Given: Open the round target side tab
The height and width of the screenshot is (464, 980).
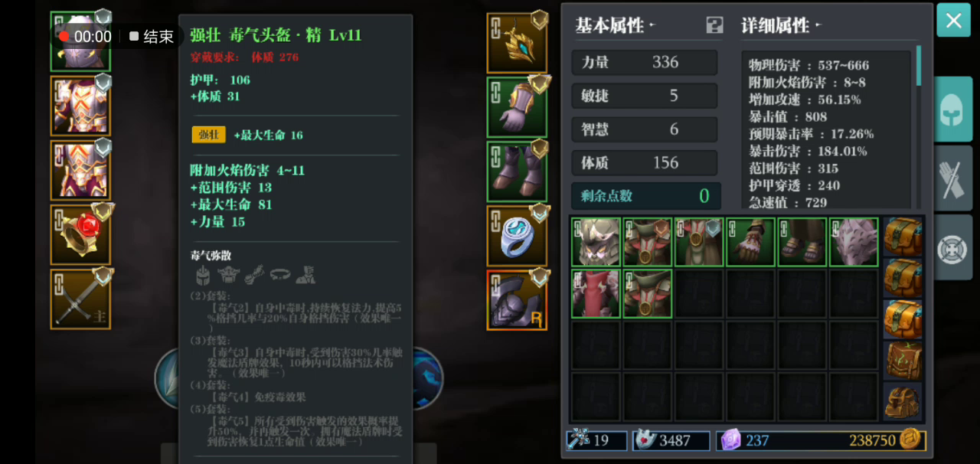Looking at the screenshot, I should 952,248.
